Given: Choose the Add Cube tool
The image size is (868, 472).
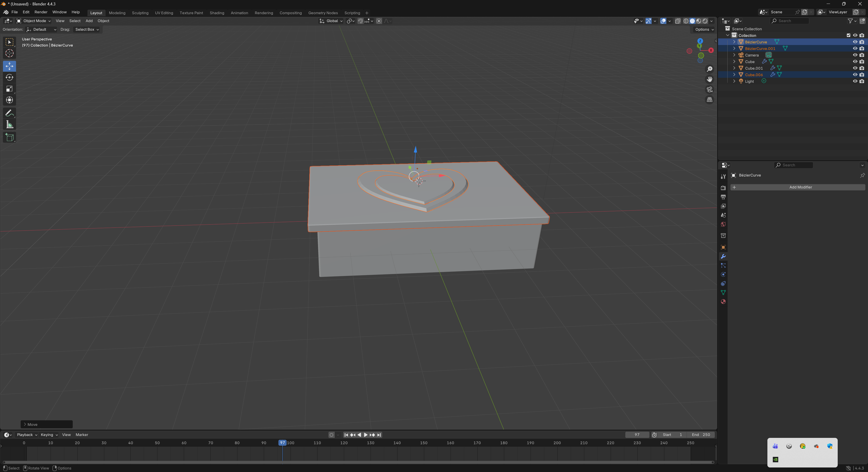Looking at the screenshot, I should (x=9, y=137).
